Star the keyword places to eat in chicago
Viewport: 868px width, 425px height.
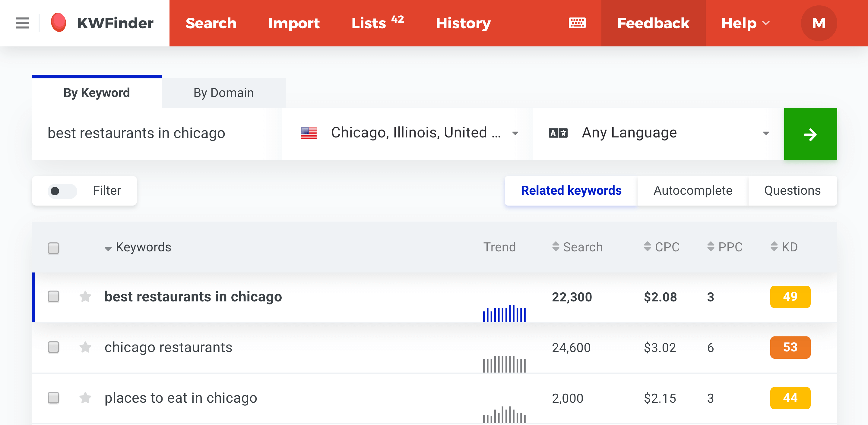(x=85, y=398)
